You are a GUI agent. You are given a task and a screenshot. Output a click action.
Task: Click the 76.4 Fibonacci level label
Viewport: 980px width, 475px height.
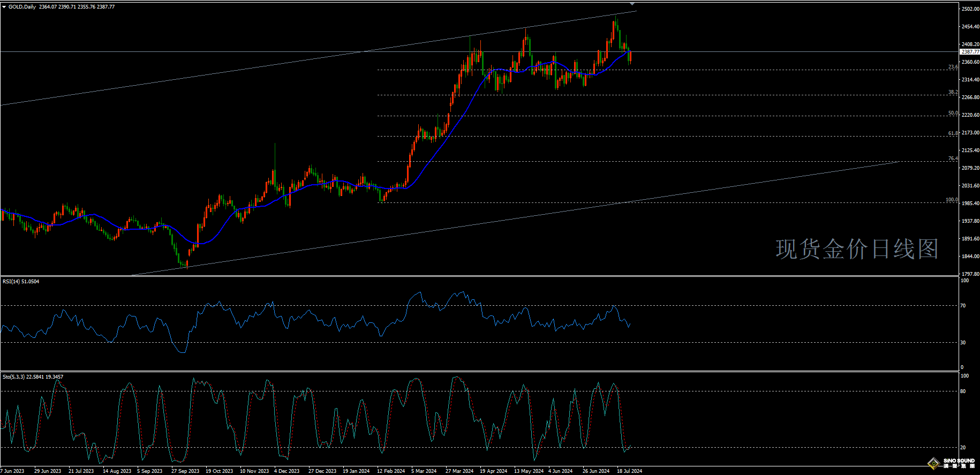pyautogui.click(x=953, y=159)
